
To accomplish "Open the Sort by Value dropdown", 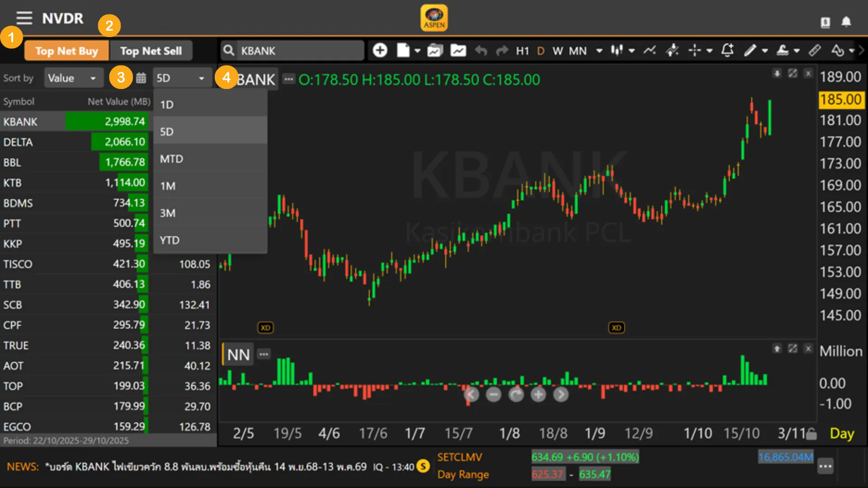I will [72, 78].
